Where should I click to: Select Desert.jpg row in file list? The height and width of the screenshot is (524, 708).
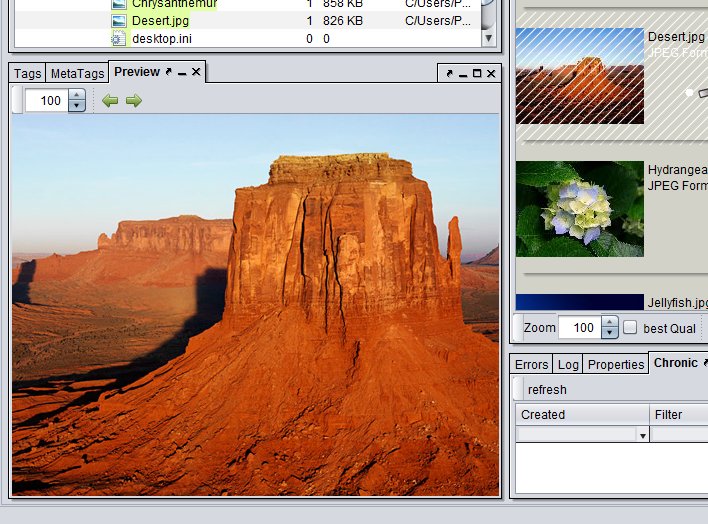tap(248, 21)
